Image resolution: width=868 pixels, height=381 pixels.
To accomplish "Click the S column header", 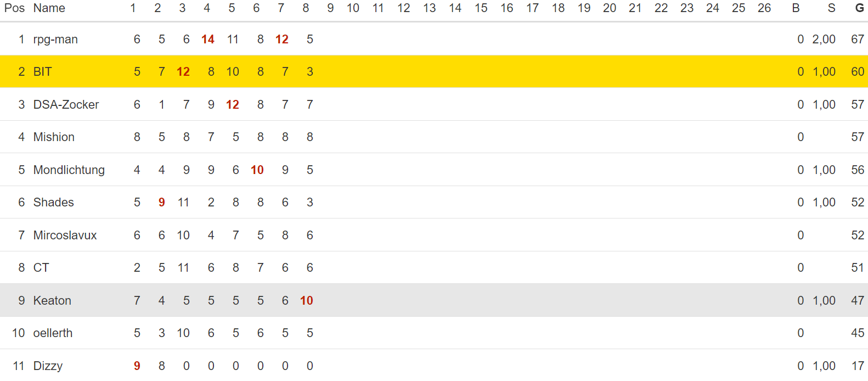I will coord(832,8).
